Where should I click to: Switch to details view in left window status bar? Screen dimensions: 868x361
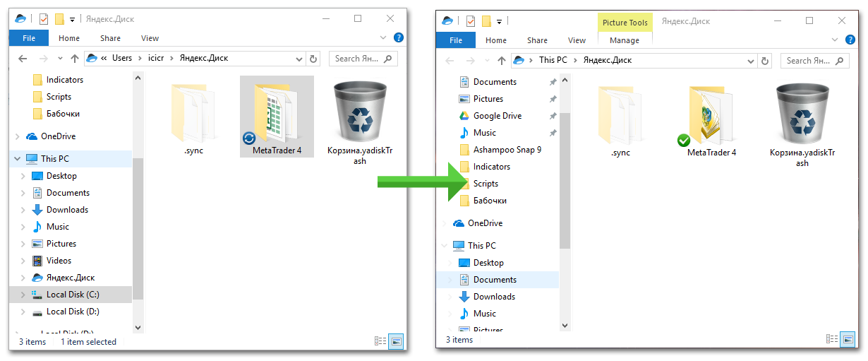tap(381, 341)
